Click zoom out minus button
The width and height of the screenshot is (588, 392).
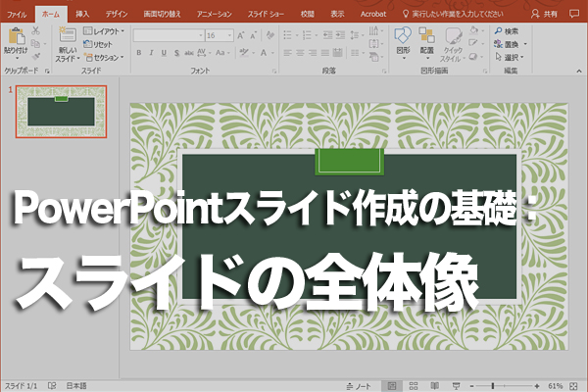coord(471,385)
